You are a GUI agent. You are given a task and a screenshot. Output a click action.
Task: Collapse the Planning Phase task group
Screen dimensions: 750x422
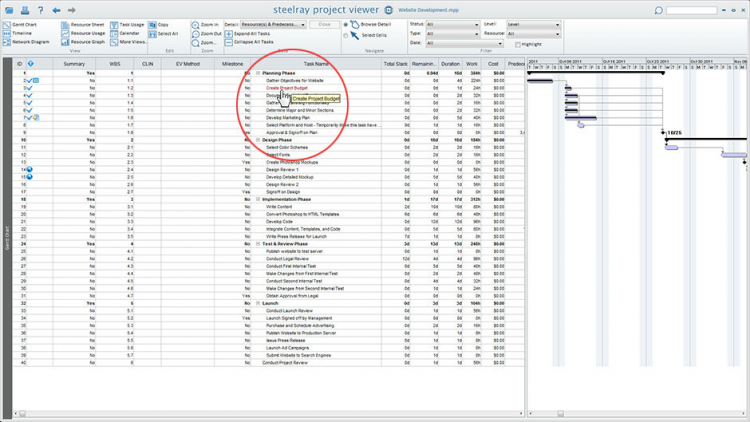(x=258, y=73)
